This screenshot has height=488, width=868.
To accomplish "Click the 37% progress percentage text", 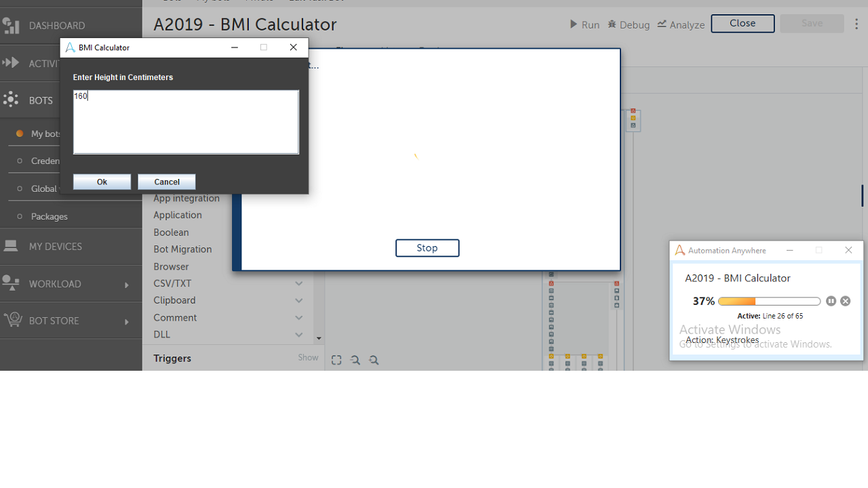I will tap(703, 301).
